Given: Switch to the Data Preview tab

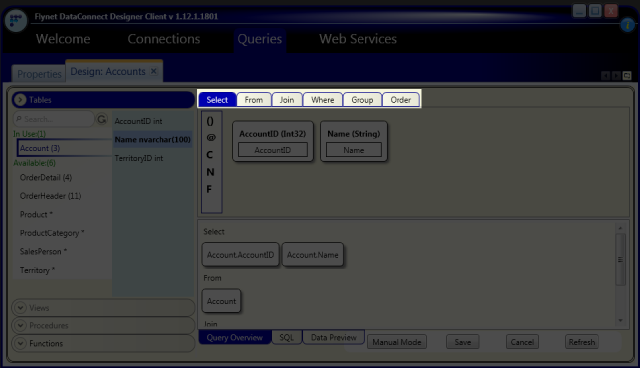Looking at the screenshot, I should point(333,337).
